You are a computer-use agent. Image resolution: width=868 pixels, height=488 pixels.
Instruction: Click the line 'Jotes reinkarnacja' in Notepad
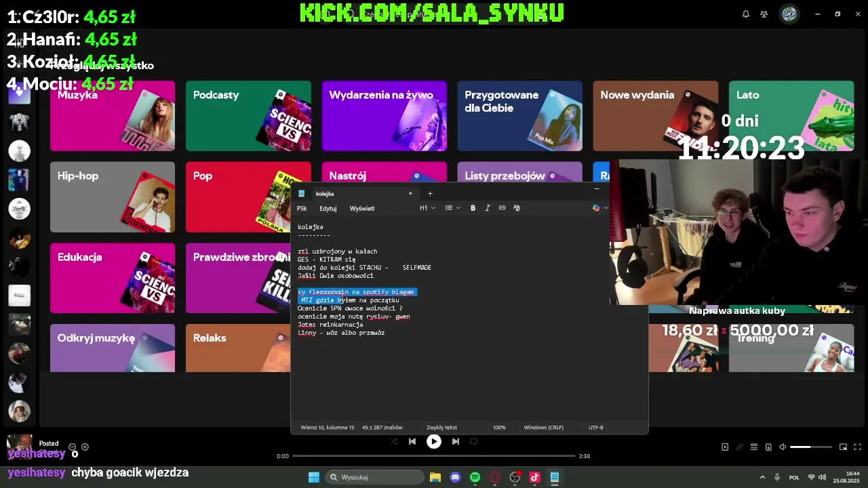point(330,325)
